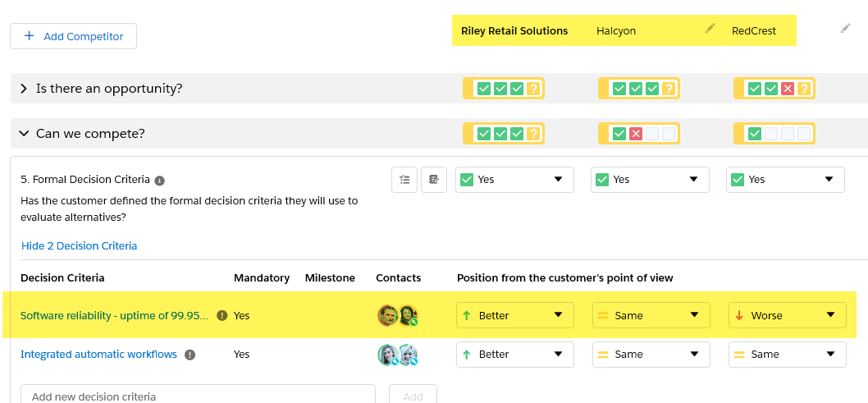Screen dimensions: 868x403
Task: Open Halcyon's Yes dropdown for Formal Decision Criteria
Action: click(650, 180)
